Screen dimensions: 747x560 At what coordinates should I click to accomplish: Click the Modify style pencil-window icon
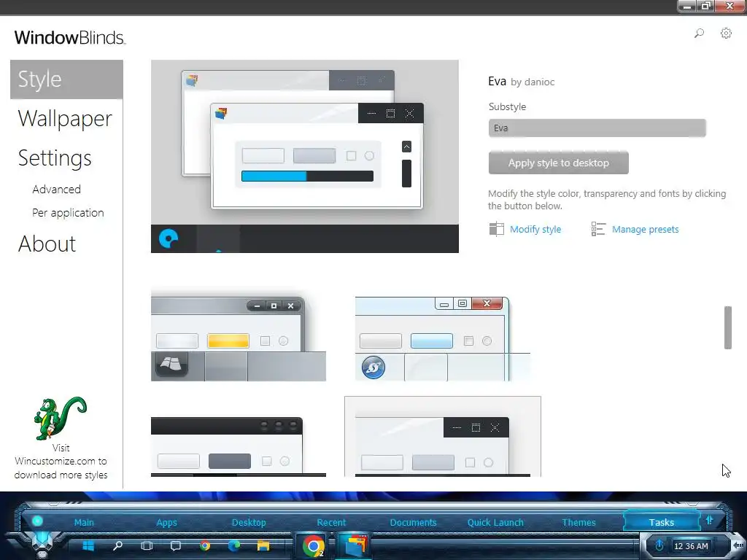point(496,229)
